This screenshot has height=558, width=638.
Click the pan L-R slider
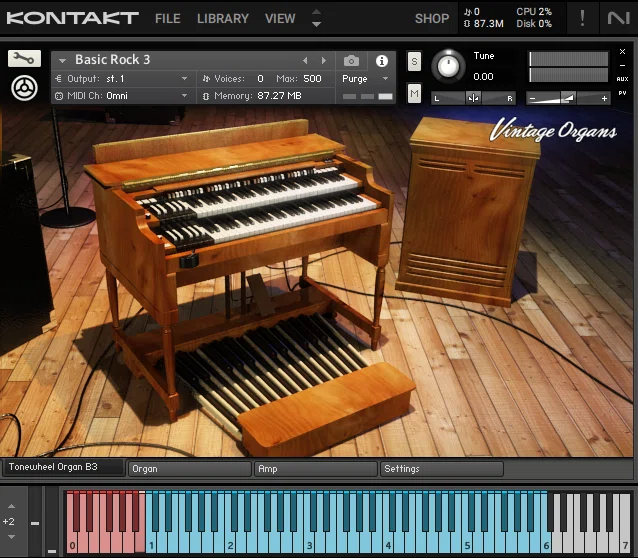[473, 98]
